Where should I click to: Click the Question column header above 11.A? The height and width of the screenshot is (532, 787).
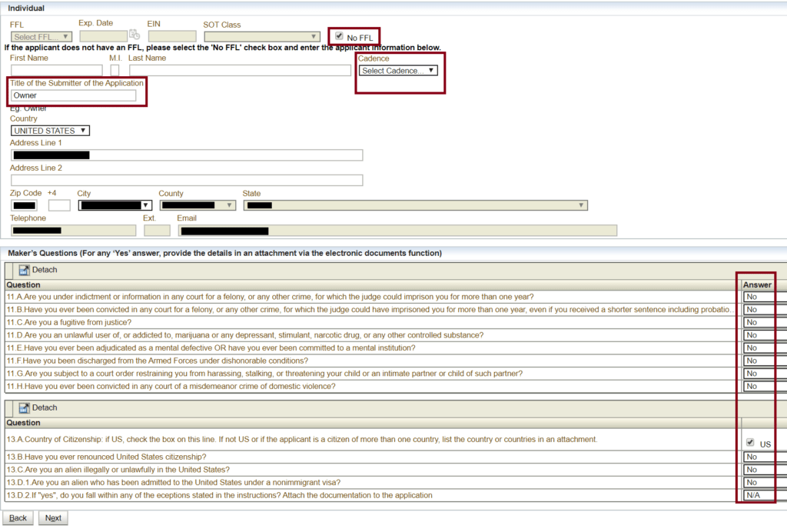[x=24, y=284]
